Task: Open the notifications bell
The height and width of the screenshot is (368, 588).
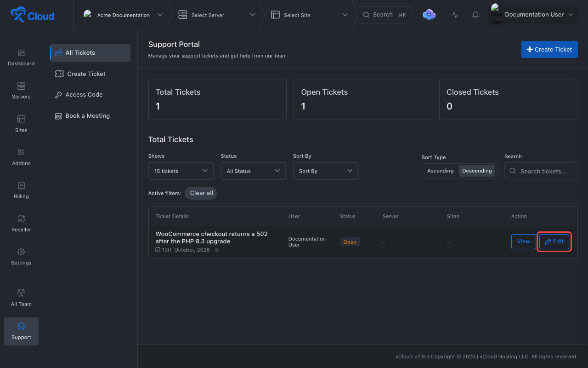Action: [x=475, y=15]
